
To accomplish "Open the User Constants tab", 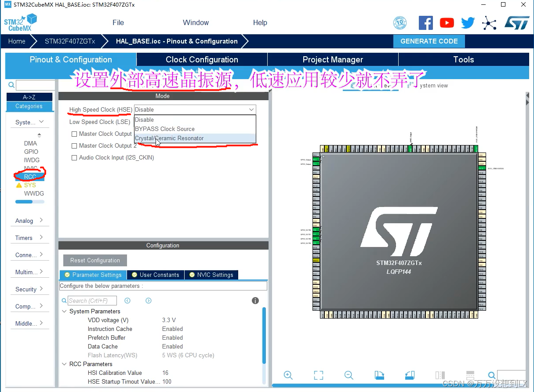I will pos(156,275).
